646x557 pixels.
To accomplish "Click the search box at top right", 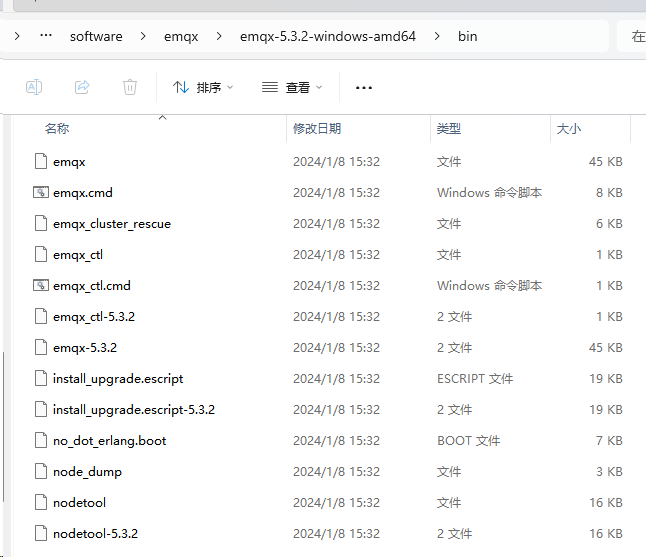I will pos(632,36).
